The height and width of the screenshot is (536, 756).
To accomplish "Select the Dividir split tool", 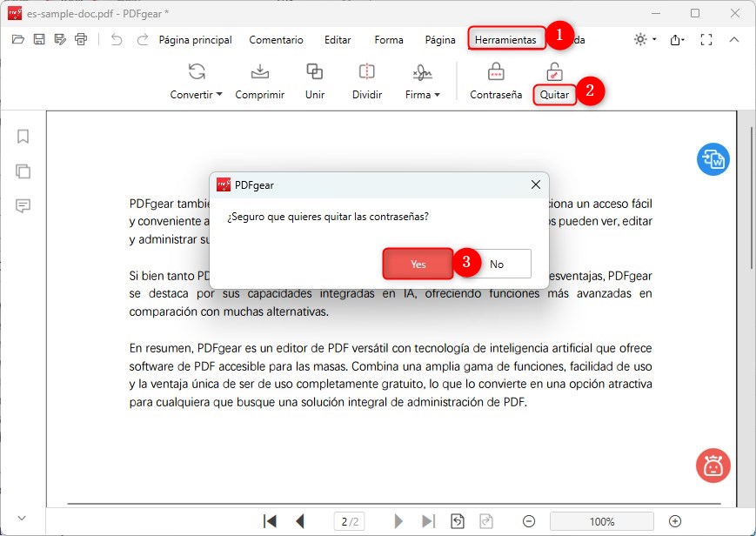I will [367, 82].
